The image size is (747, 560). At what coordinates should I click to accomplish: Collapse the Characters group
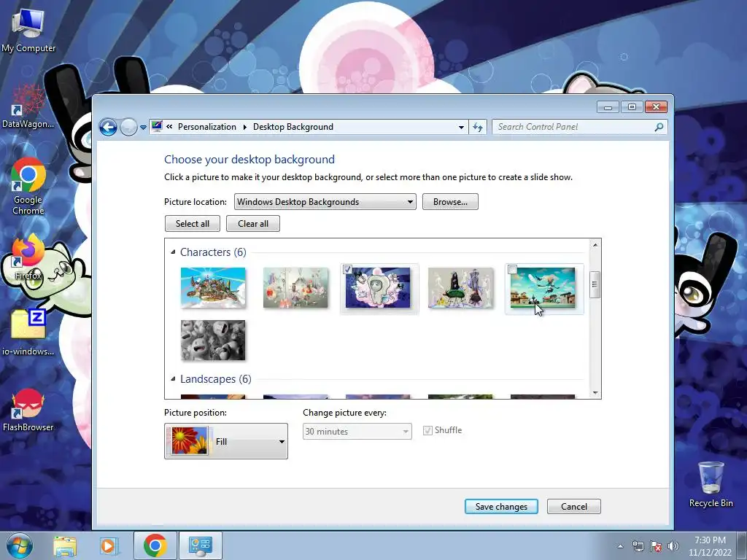[x=173, y=252]
